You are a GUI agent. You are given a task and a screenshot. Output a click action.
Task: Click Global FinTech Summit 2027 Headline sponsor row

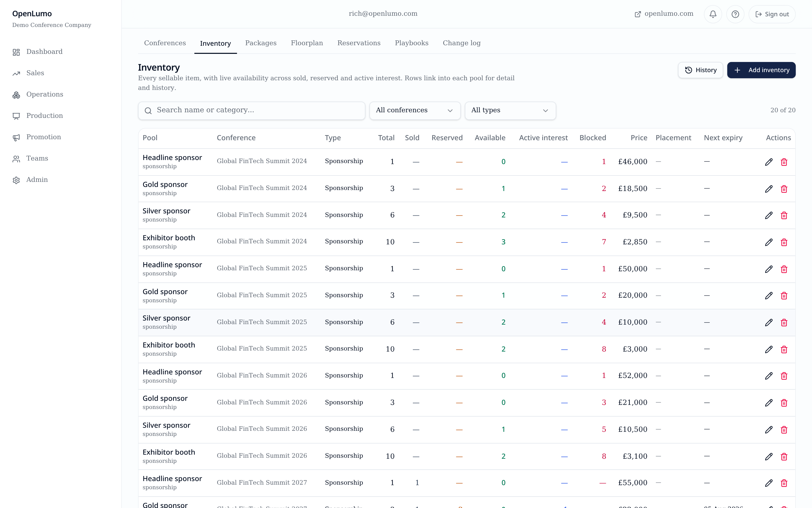pyautogui.click(x=466, y=483)
